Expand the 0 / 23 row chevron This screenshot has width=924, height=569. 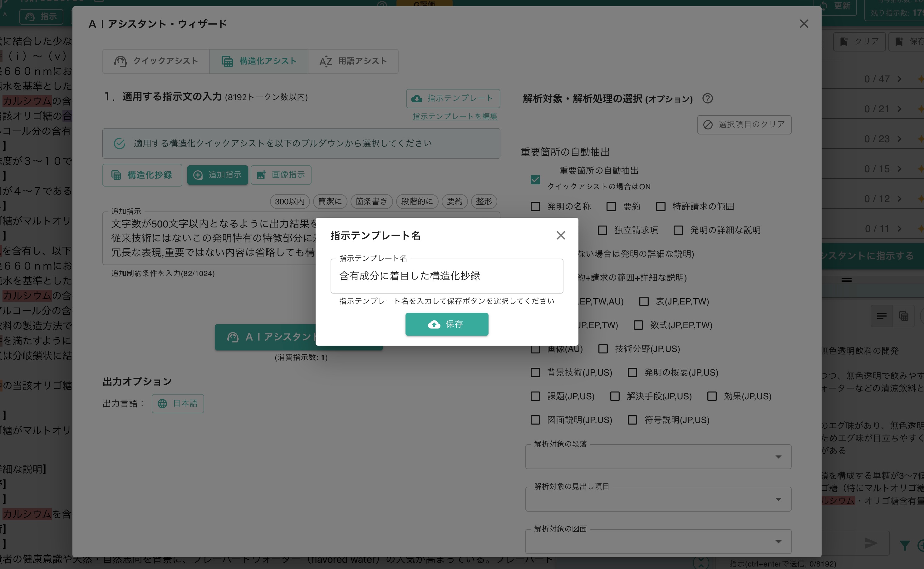point(900,139)
